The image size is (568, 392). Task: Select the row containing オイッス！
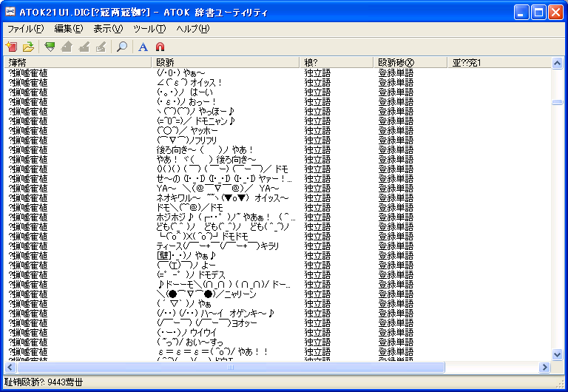click(x=277, y=83)
